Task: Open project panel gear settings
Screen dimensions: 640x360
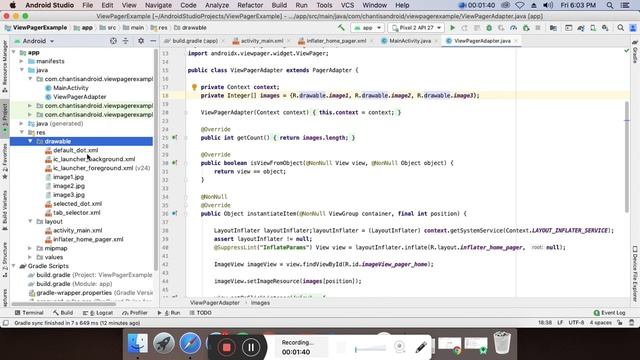Action: (x=141, y=41)
